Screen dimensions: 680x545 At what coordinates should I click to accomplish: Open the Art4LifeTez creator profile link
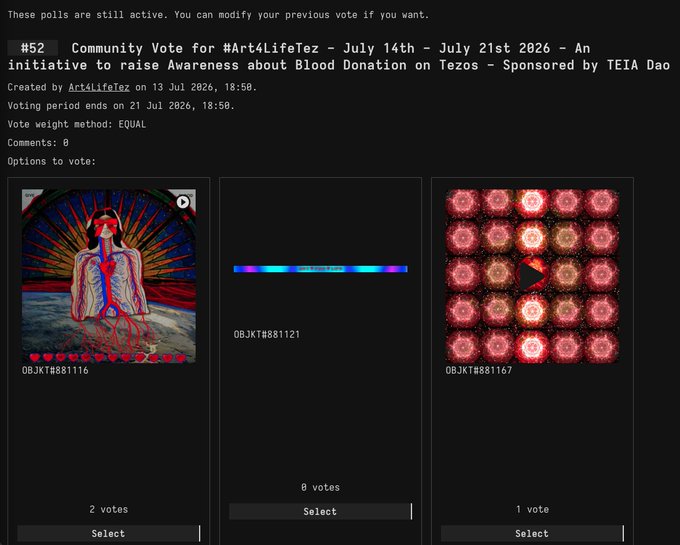(99, 87)
